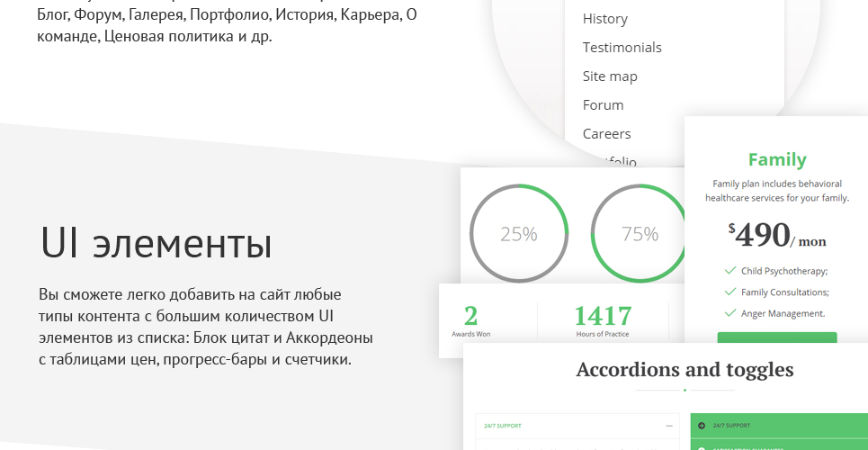The width and height of the screenshot is (868, 450).
Task: Click the Child Psychotherapy checkmark icon
Action: coord(729,270)
